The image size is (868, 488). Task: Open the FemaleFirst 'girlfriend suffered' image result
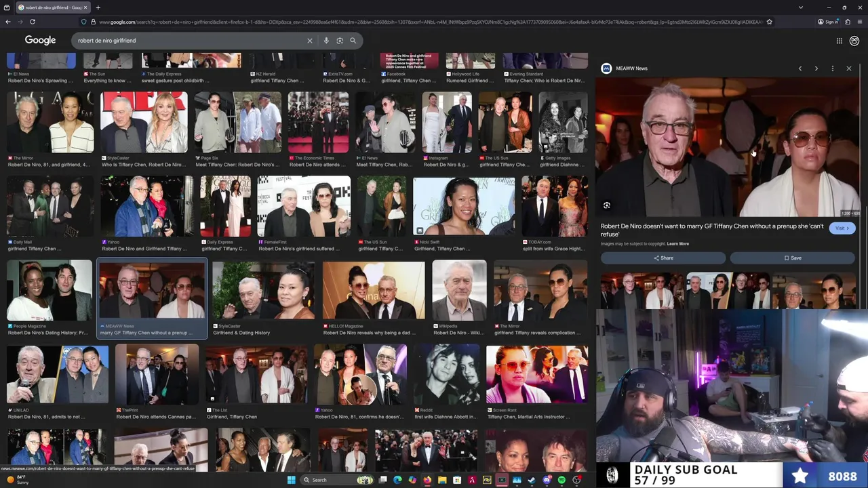coord(304,213)
